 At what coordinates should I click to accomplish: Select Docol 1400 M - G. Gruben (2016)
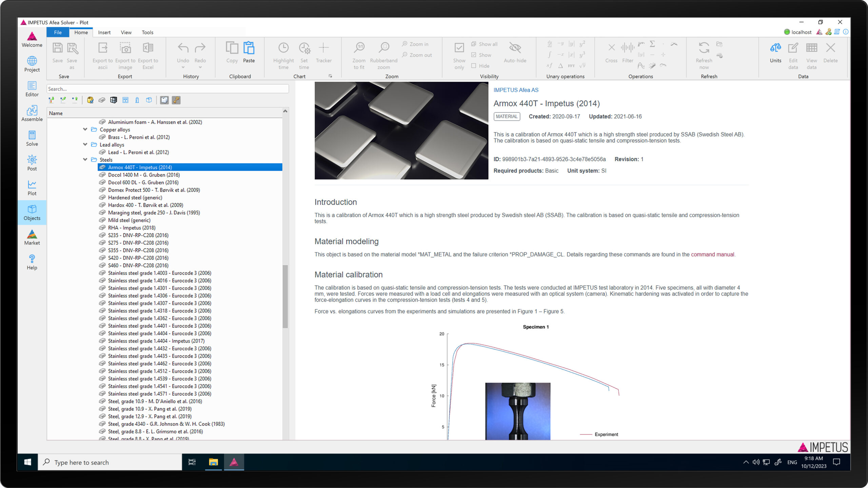(x=144, y=175)
